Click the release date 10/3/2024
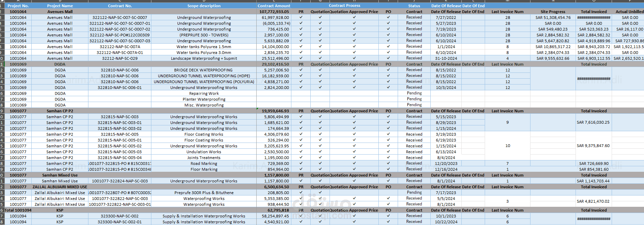The image size is (644, 225). (x=446, y=88)
